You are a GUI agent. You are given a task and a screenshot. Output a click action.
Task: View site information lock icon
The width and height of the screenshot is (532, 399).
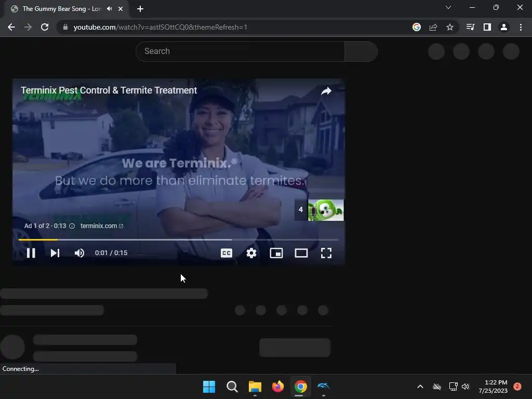click(x=65, y=27)
